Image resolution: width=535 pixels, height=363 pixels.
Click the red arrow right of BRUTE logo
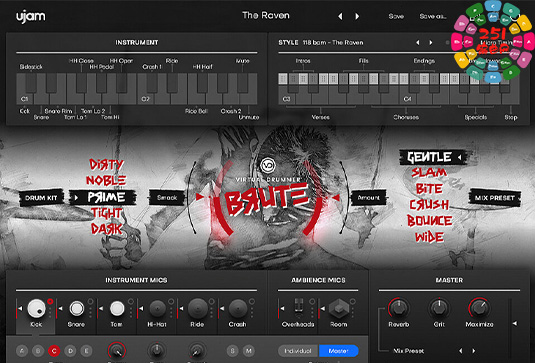[x=335, y=198]
